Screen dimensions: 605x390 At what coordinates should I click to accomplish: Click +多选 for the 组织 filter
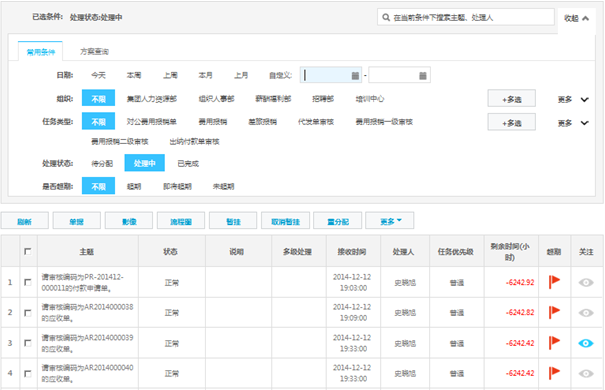(512, 99)
